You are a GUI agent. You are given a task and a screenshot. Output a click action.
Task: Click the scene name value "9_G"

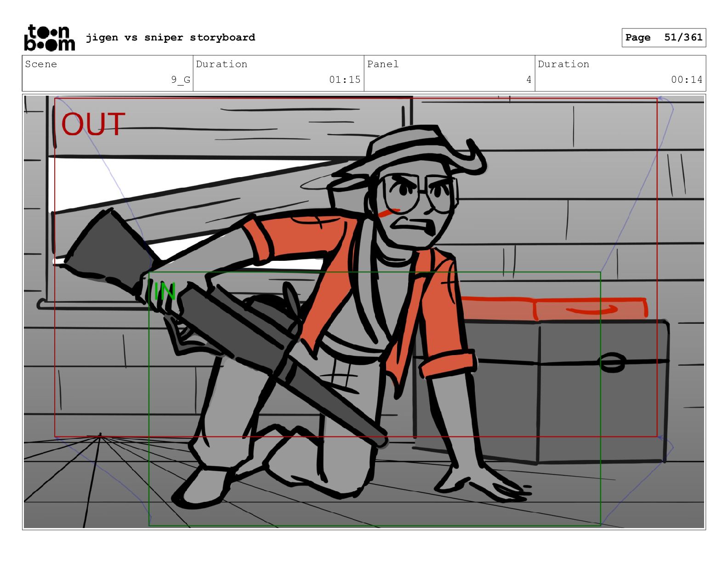click(x=181, y=80)
